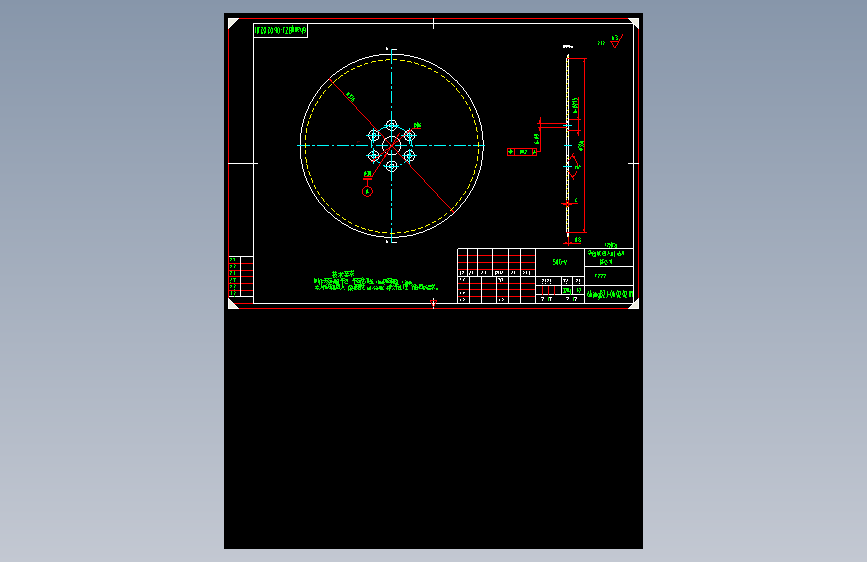This screenshot has width=867, height=562.
Task: Open the CAD drawing sheet thumbnail
Action: pyautogui.click(x=434, y=281)
